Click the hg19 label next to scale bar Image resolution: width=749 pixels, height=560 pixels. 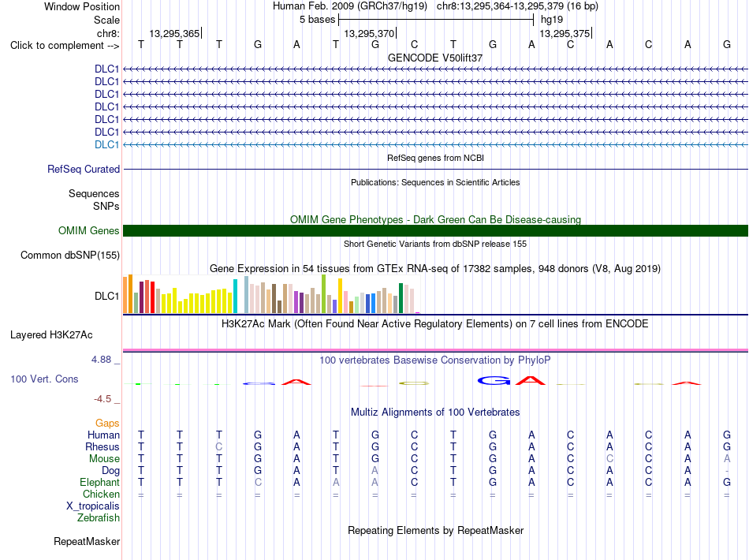(552, 20)
